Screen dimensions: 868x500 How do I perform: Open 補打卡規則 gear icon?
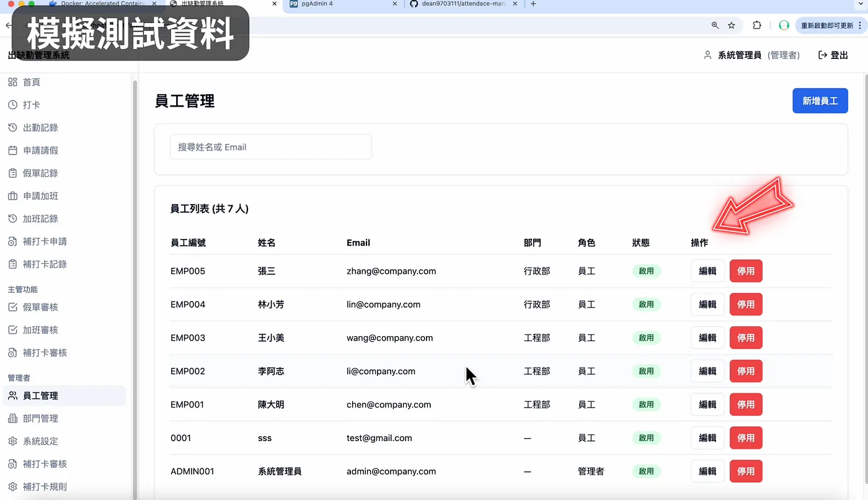click(12, 487)
